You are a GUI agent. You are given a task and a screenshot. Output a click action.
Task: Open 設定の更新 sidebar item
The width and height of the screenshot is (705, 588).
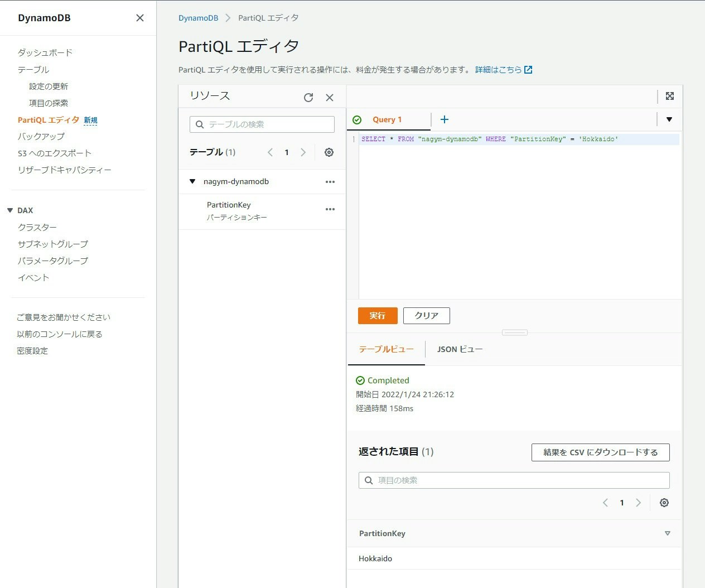[x=49, y=86]
